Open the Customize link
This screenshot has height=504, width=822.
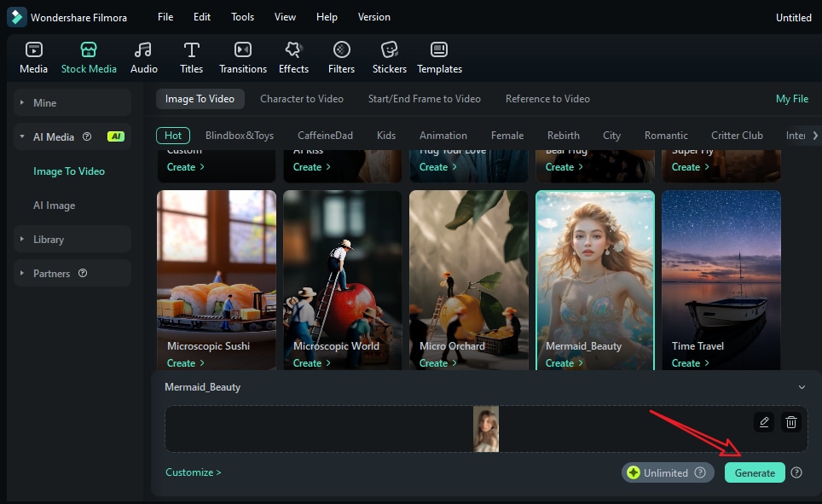(x=193, y=472)
